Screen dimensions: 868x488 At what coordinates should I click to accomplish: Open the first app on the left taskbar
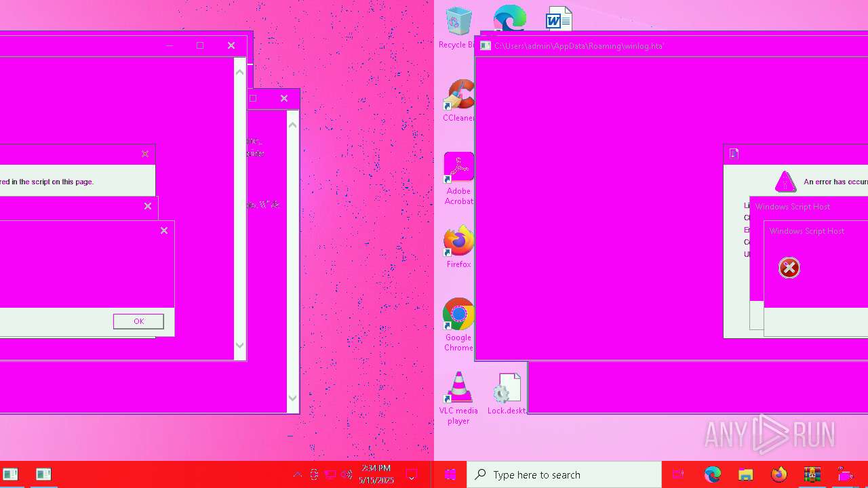(10, 474)
